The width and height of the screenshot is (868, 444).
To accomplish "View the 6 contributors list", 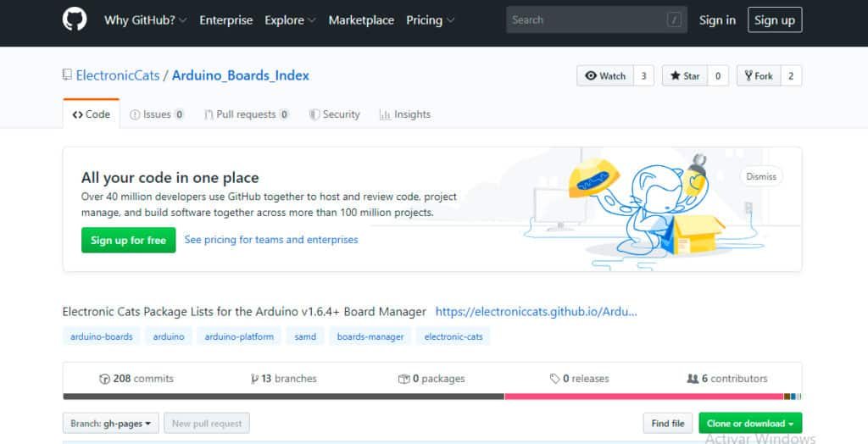I will point(727,379).
